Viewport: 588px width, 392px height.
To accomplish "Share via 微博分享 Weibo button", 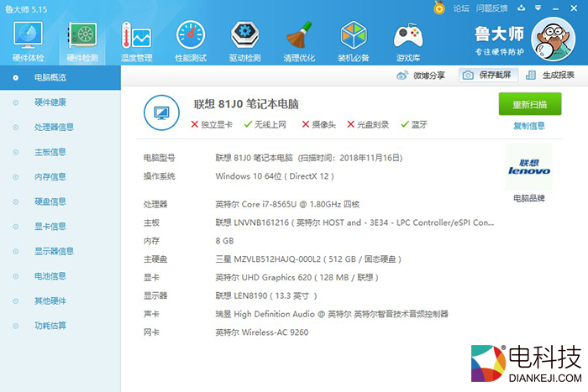I will click(x=420, y=76).
